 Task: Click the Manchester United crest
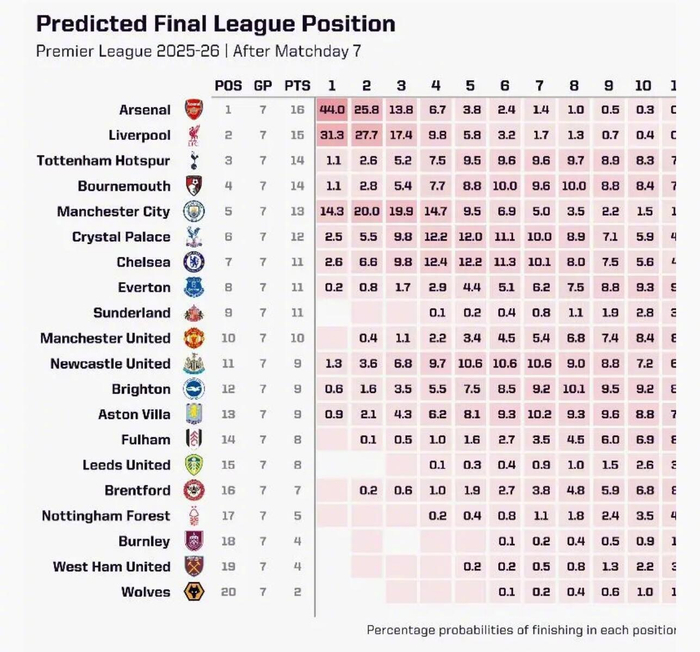pos(193,339)
